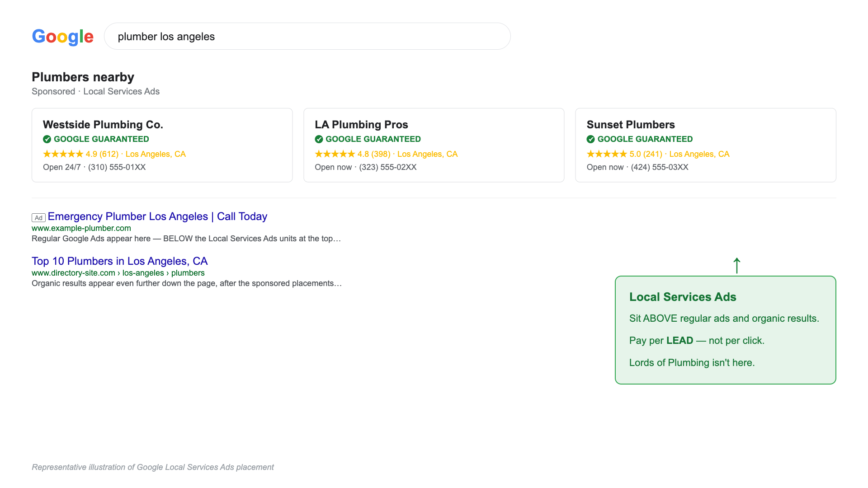Click GOOGLE GUARANTEED label under LA Plumbing Pros
The width and height of the screenshot is (868, 488).
point(373,139)
